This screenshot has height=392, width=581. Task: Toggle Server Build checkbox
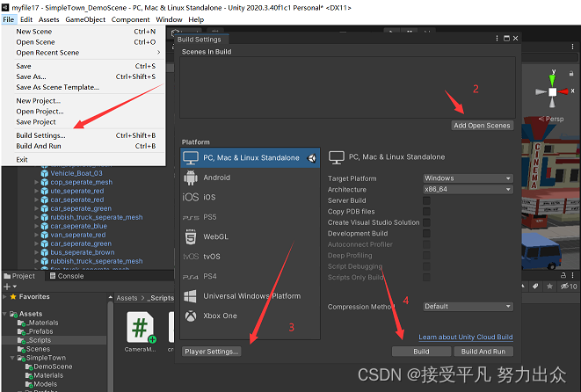(x=426, y=200)
